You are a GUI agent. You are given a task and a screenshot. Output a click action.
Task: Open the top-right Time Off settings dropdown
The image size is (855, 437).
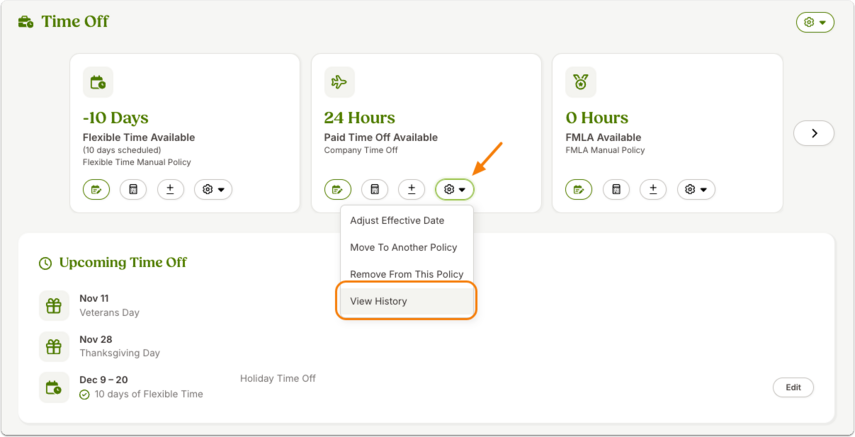coord(815,22)
